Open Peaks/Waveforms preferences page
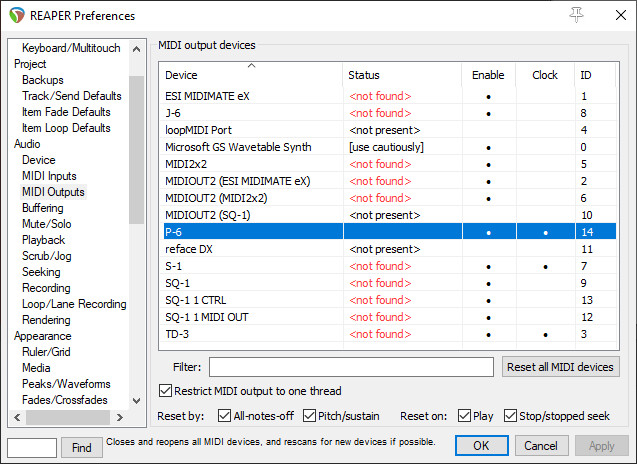This screenshot has width=637, height=464. (x=66, y=384)
